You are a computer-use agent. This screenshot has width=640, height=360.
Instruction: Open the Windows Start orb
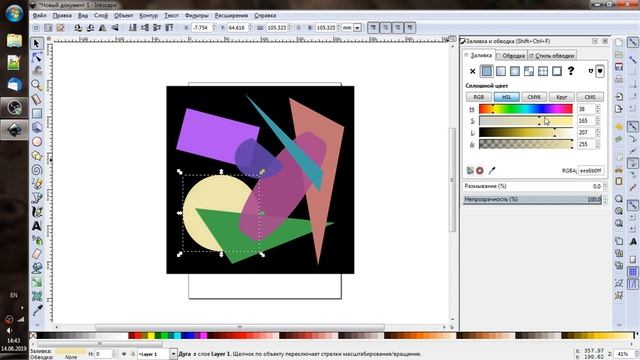(14, 13)
